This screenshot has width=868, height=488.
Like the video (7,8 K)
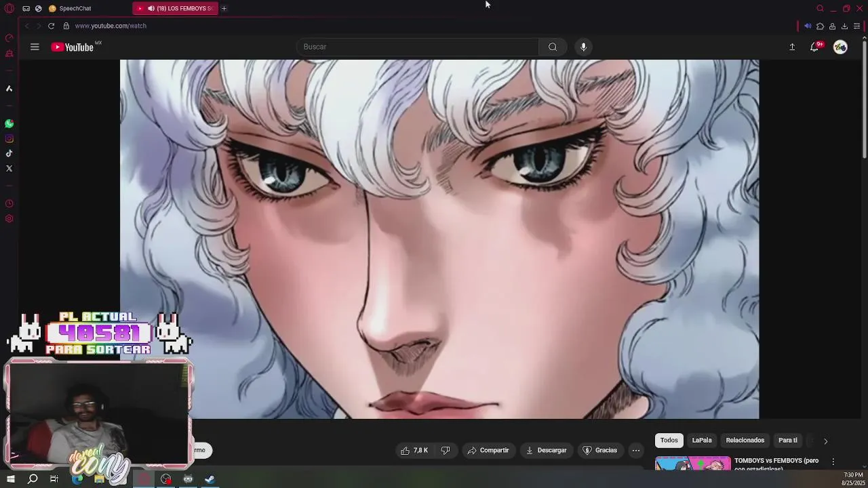(x=413, y=451)
